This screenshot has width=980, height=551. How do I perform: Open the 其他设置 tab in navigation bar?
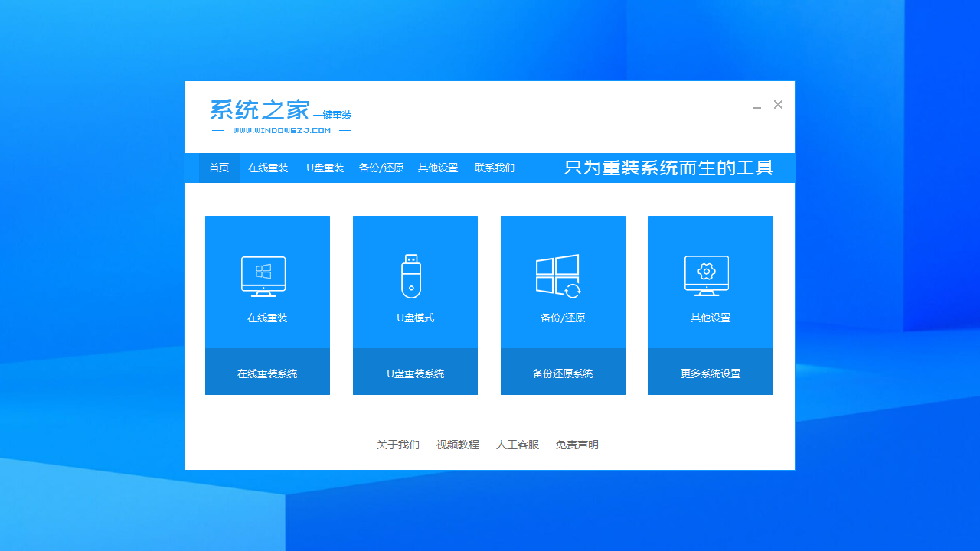coord(438,168)
